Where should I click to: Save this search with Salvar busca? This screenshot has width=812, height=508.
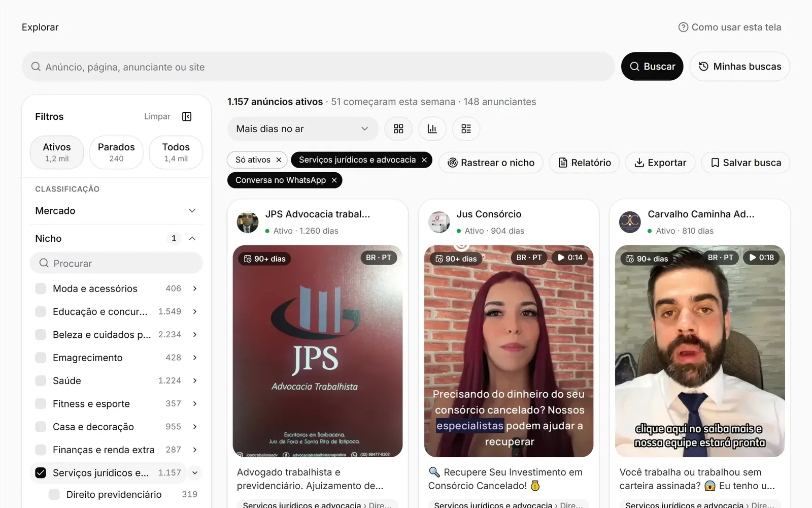pos(746,163)
